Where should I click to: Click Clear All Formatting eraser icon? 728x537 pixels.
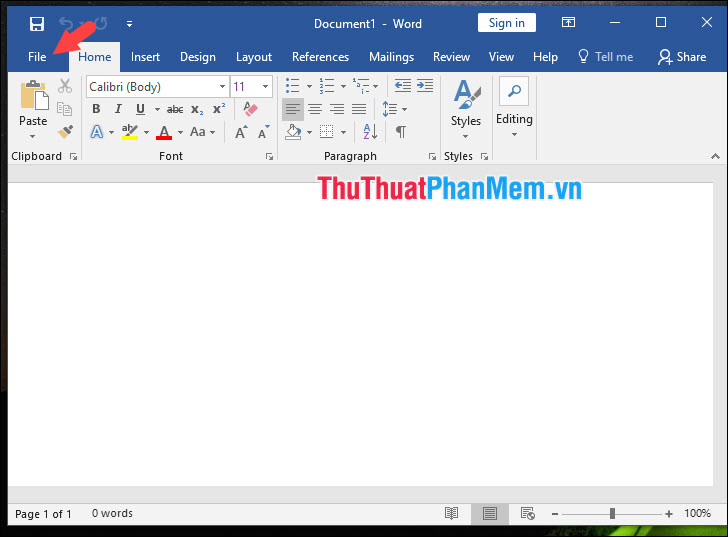pyautogui.click(x=250, y=109)
